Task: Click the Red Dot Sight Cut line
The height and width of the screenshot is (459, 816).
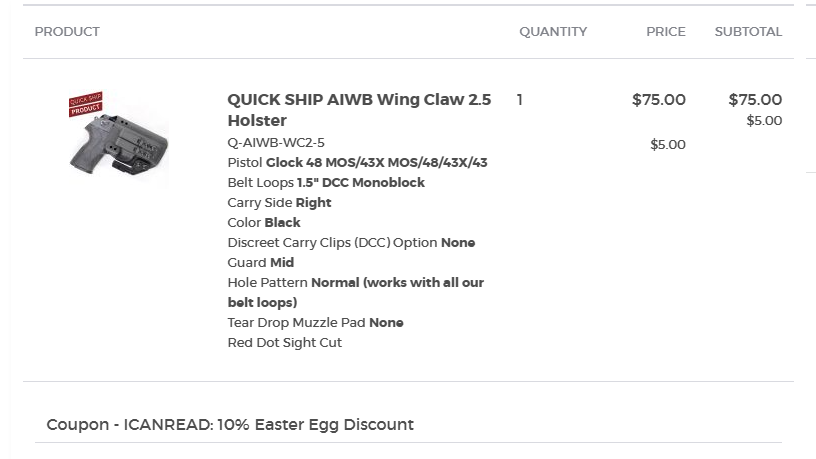Action: (x=285, y=343)
